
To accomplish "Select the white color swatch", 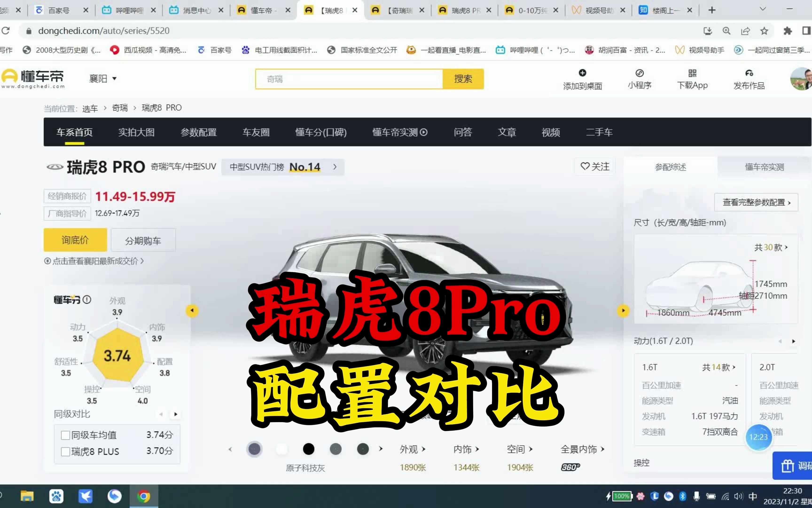I will click(281, 449).
